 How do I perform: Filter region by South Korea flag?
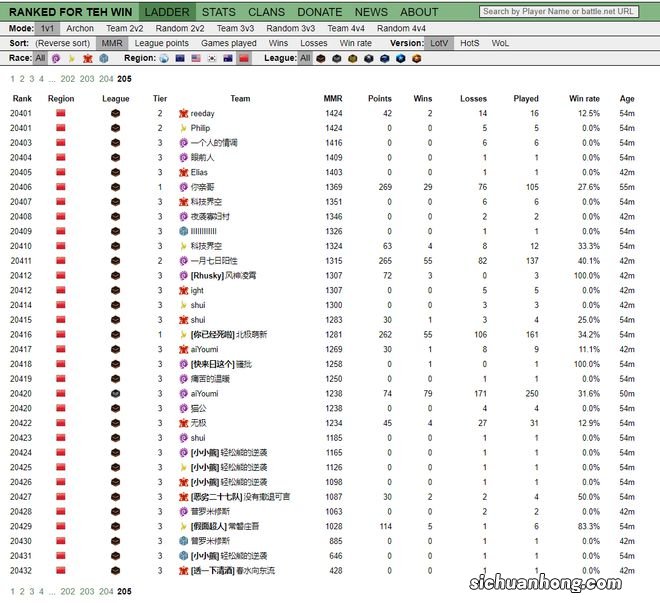click(x=213, y=59)
